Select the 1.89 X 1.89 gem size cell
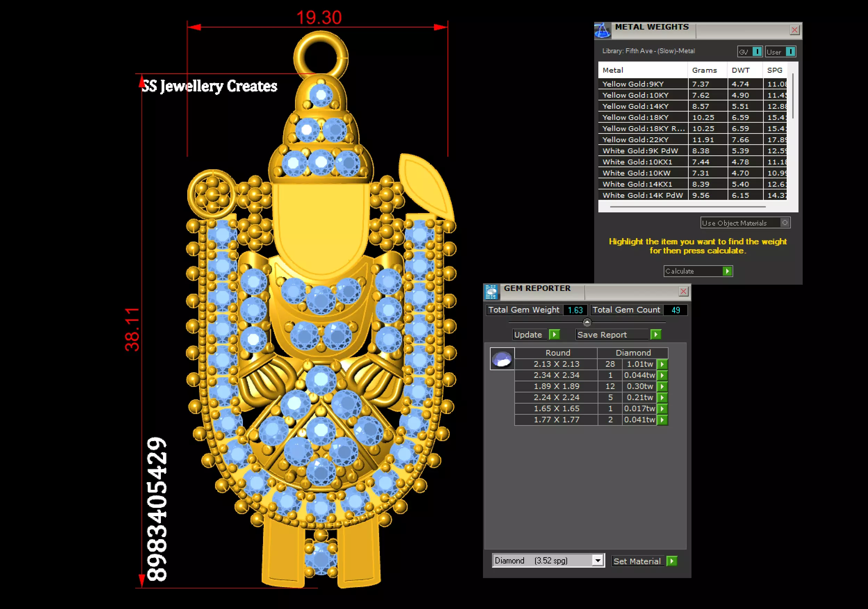 click(x=556, y=387)
